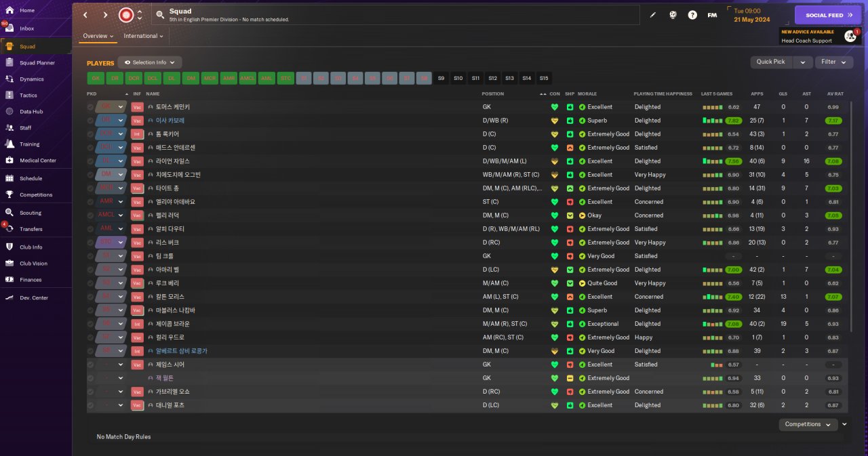Open the Competitions dropdown at bottom right
868x456 pixels.
[808, 424]
